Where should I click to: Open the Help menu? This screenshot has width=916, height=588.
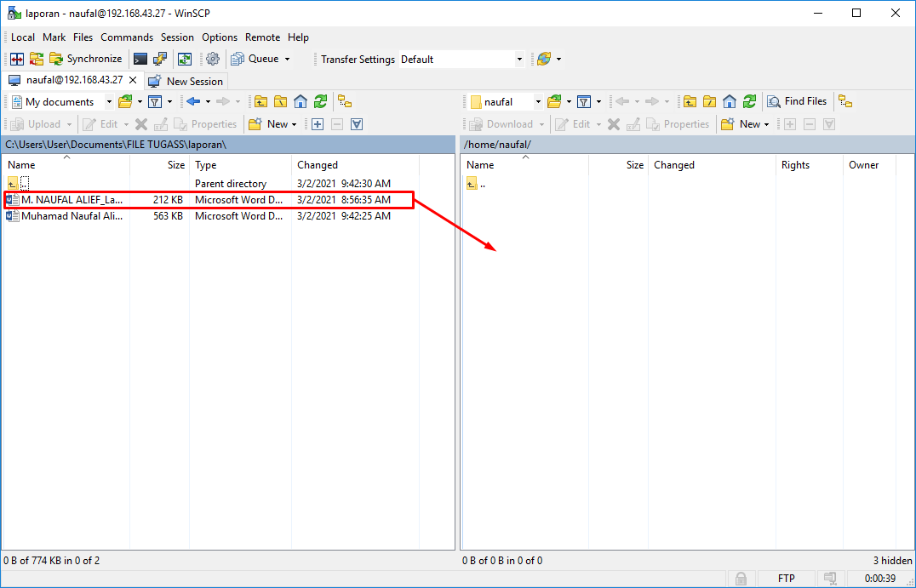298,37
